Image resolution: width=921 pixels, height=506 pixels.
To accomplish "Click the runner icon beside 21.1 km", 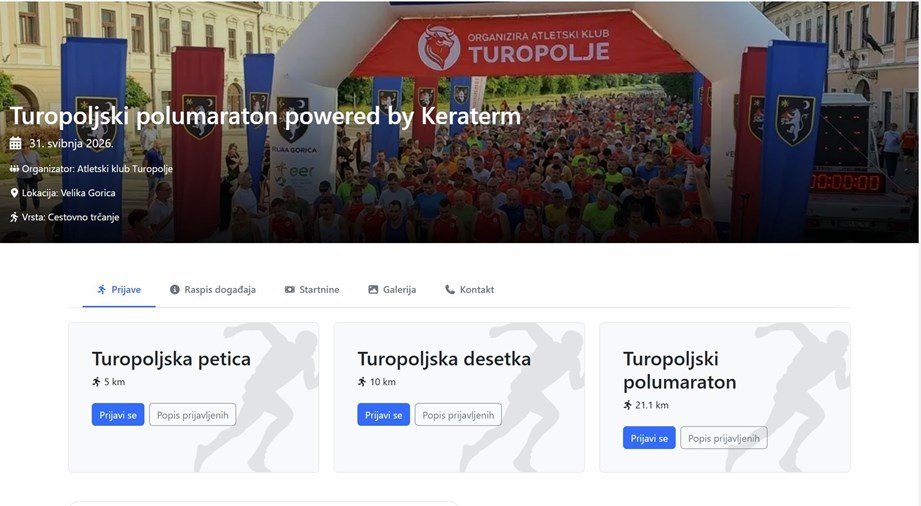I will click(x=627, y=405).
